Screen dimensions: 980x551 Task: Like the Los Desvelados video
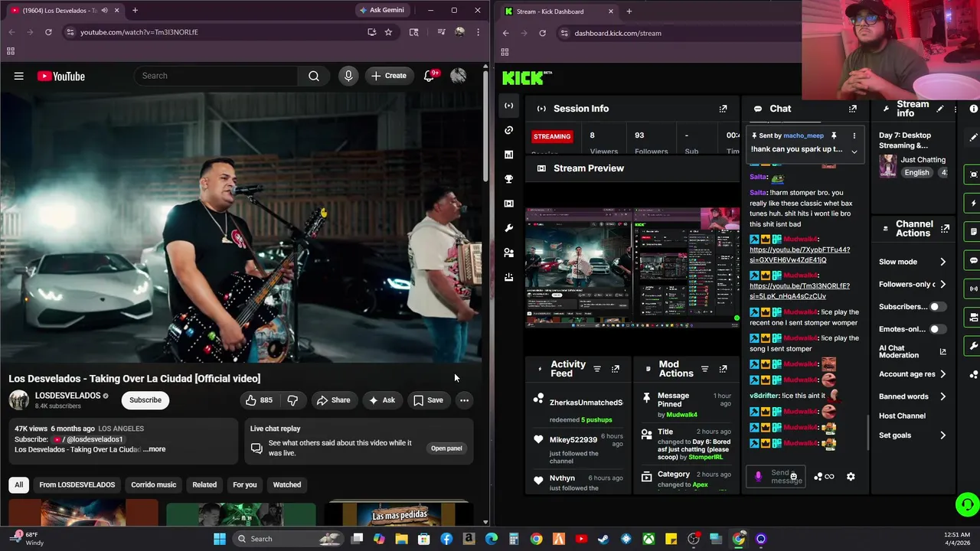click(x=259, y=400)
